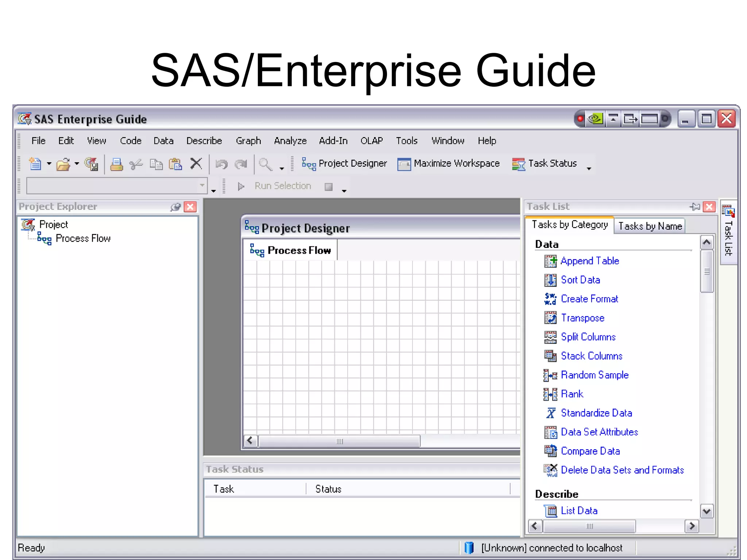Viewport: 747px width, 560px height.
Task: Click the Create Format task icon
Action: [550, 299]
